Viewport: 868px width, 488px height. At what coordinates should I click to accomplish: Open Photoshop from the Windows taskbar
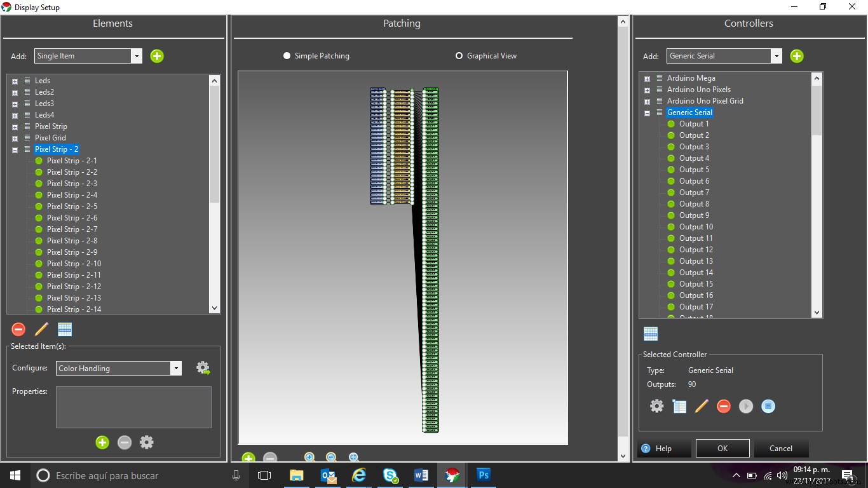pos(483,475)
